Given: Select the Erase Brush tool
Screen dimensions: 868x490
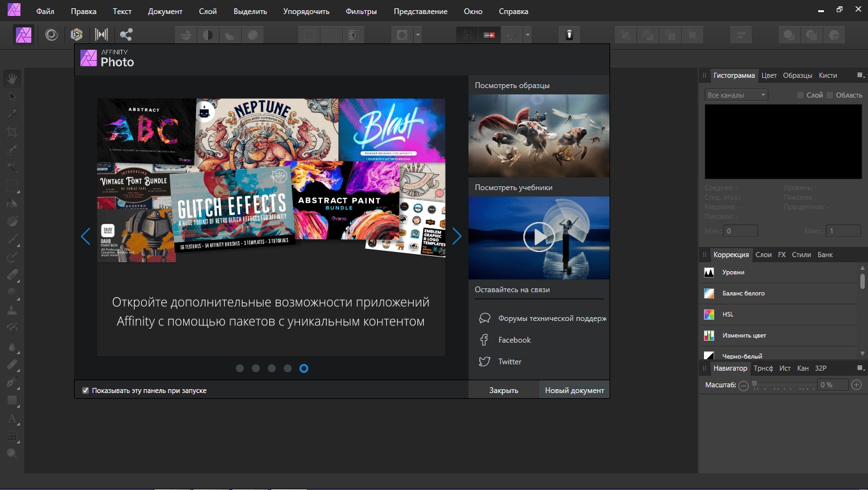Looking at the screenshot, I should (x=12, y=276).
